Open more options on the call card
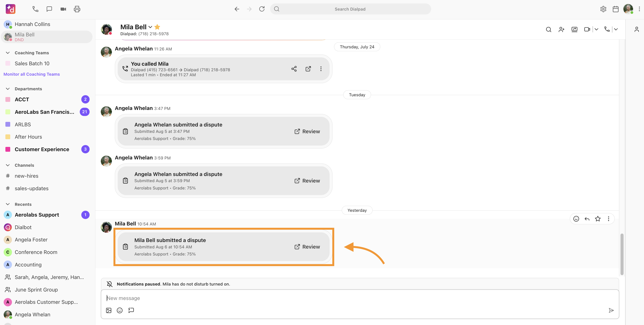Screen dimensions: 644x325 click(x=321, y=69)
